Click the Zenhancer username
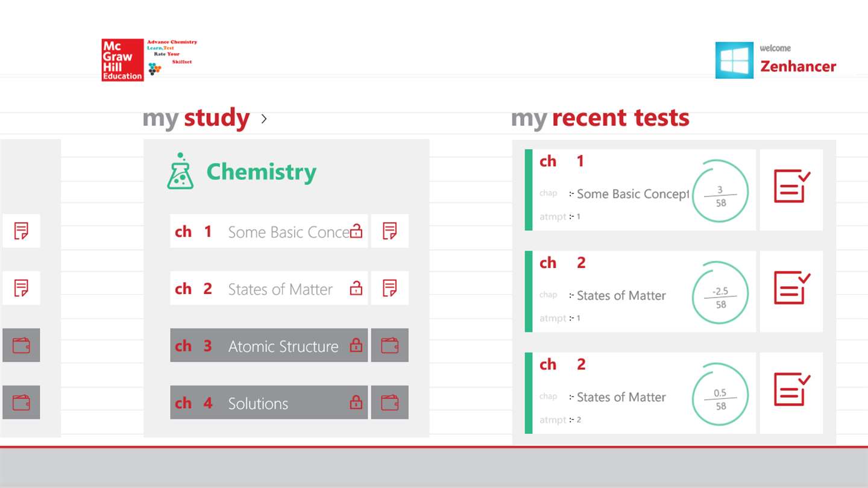Screen dimensions: 868x488 tap(798, 66)
